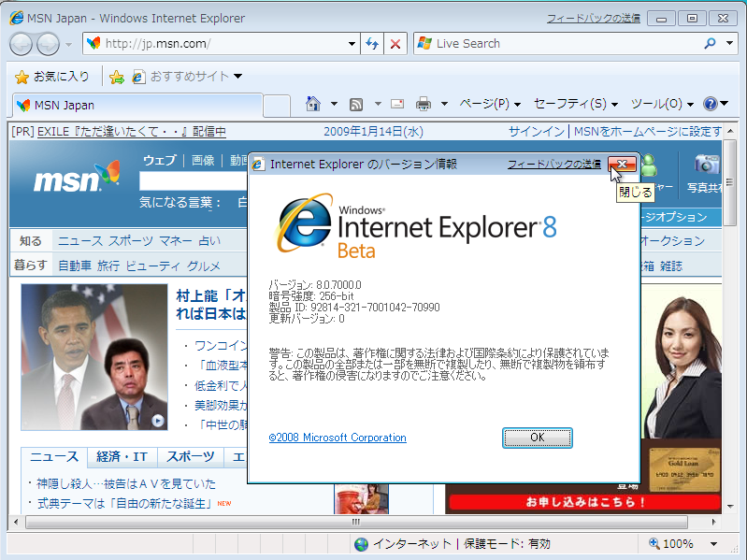This screenshot has width=747, height=560.
Task: Open 式典テーマは「自由の新たな誕生」 headline
Action: (x=125, y=503)
